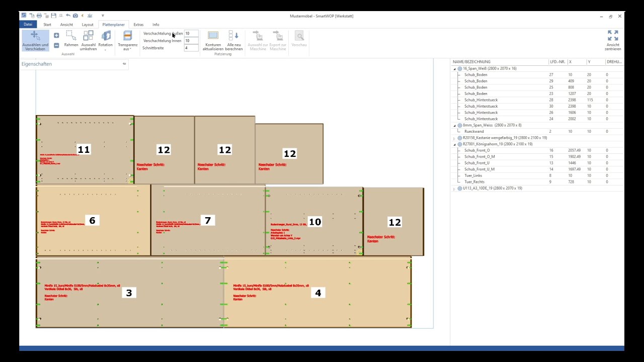
Task: Collapse the 16_Span_Weiß tree node
Action: (x=455, y=69)
